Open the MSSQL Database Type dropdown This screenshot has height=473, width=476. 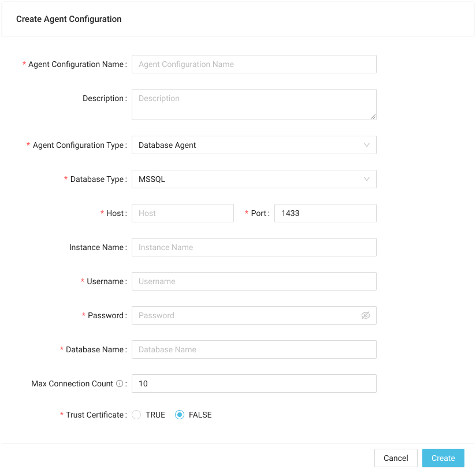[248, 179]
